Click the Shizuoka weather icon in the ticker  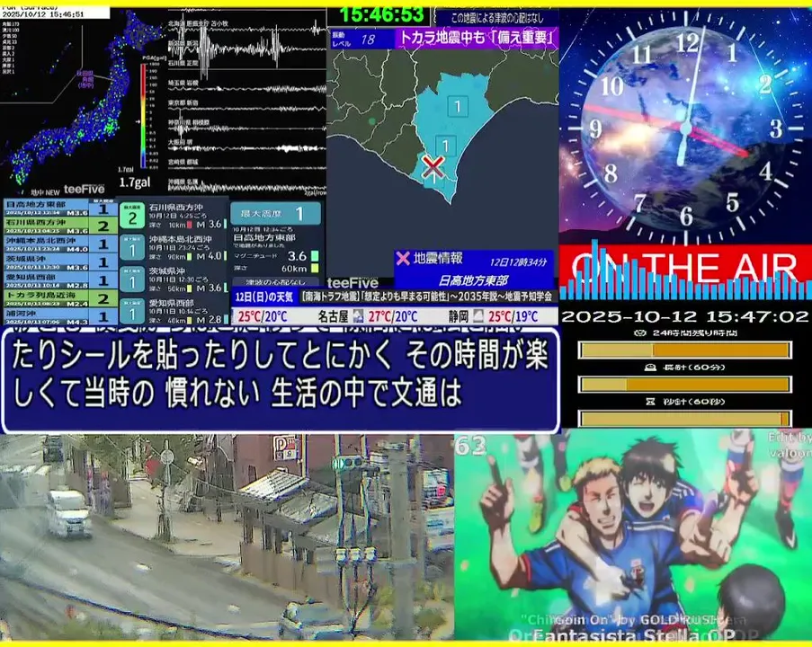(x=477, y=315)
